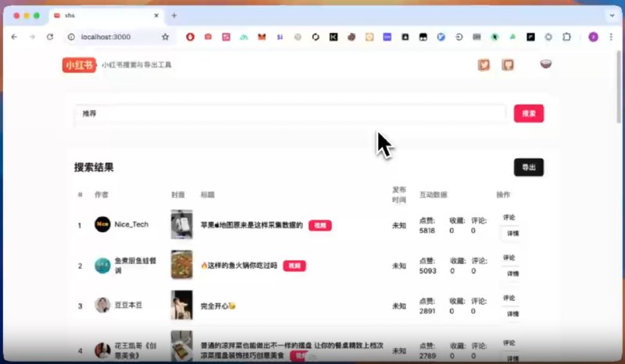The height and width of the screenshot is (364, 625).
Task: Open 评论 for the Nice_Tech row
Action: pos(509,217)
